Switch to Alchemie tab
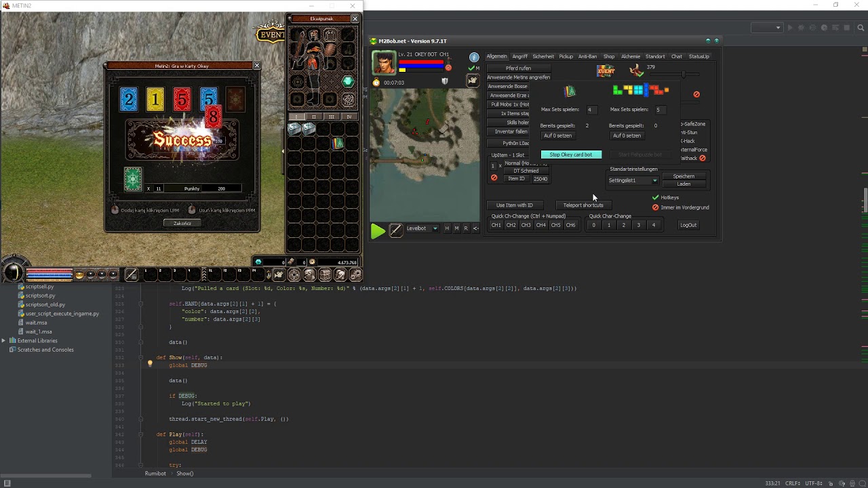This screenshot has height=488, width=868. point(631,56)
